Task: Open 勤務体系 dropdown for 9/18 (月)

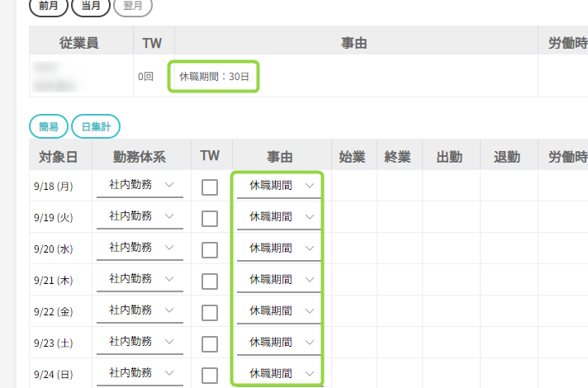Action: point(140,187)
